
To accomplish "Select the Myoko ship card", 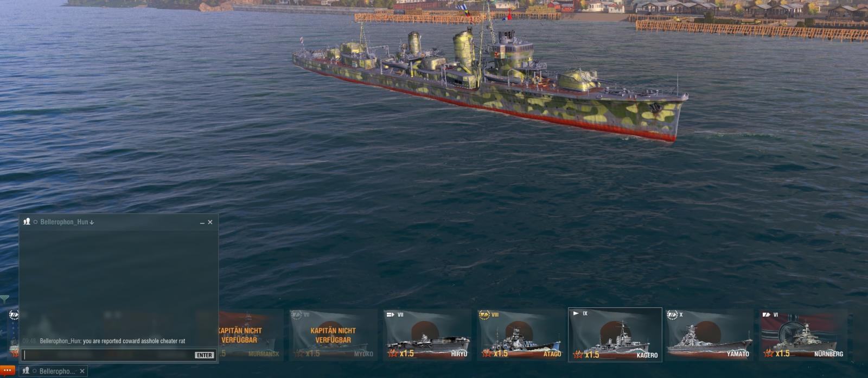I will pos(333,335).
